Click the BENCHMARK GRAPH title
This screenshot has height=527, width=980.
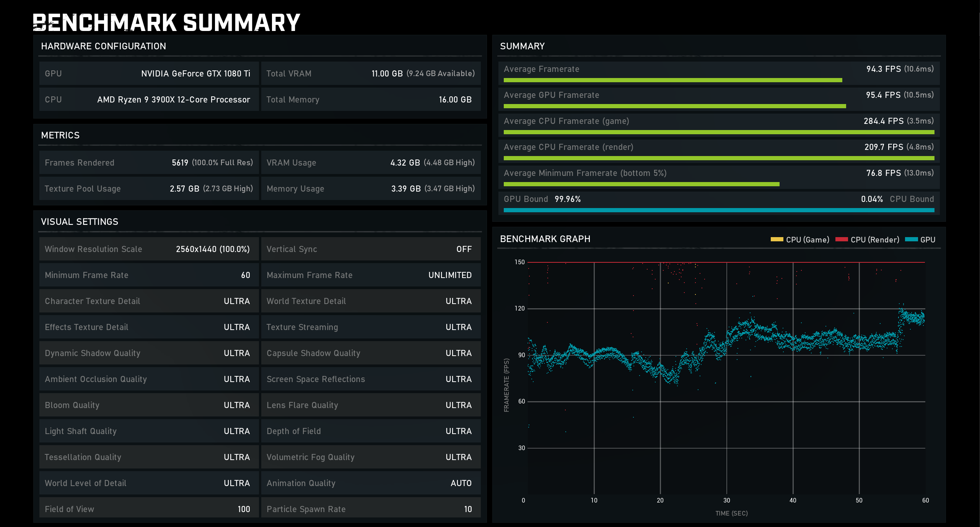pos(545,239)
